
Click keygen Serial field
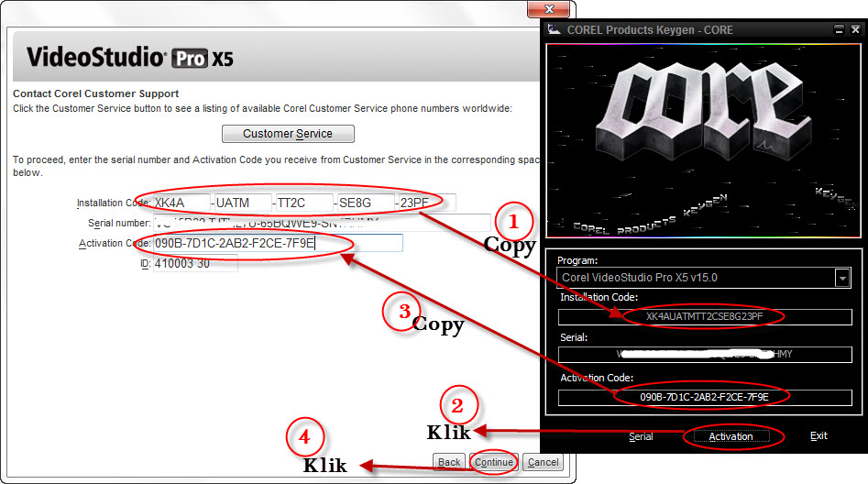705,355
